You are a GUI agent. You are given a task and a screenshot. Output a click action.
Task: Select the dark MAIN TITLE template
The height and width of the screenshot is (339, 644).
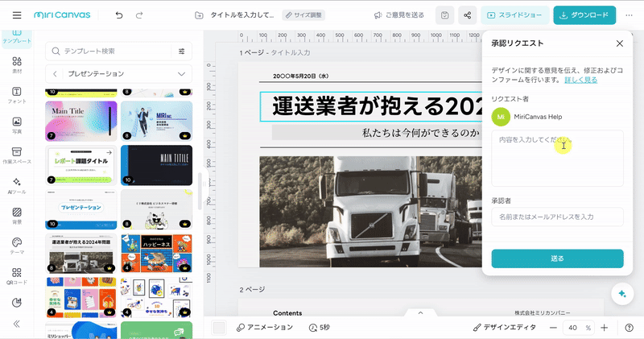(x=156, y=165)
